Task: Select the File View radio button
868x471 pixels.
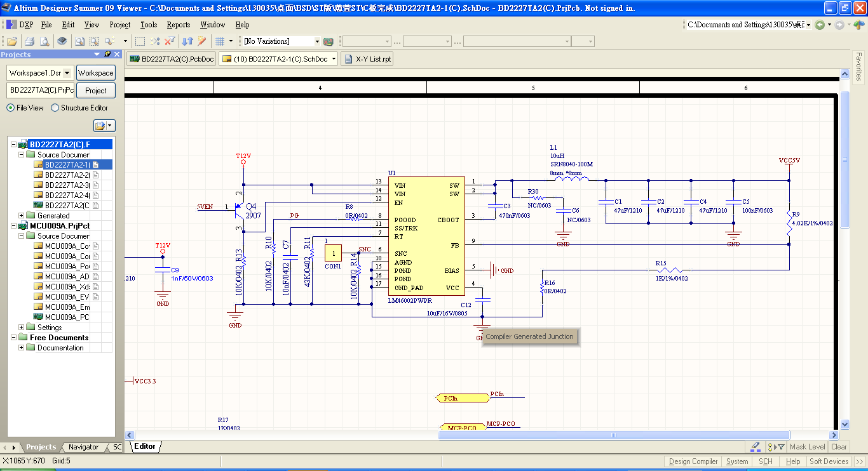Action: pyautogui.click(x=11, y=108)
